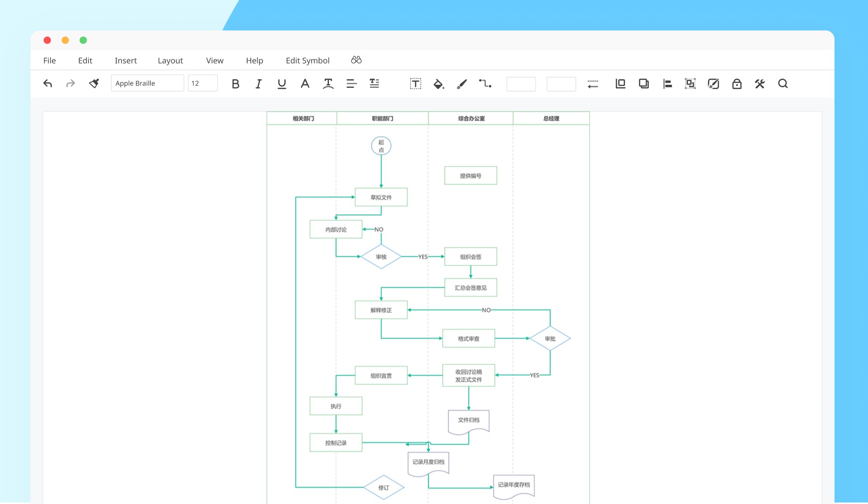
Task: Click the Undo arrow icon
Action: coord(48,84)
